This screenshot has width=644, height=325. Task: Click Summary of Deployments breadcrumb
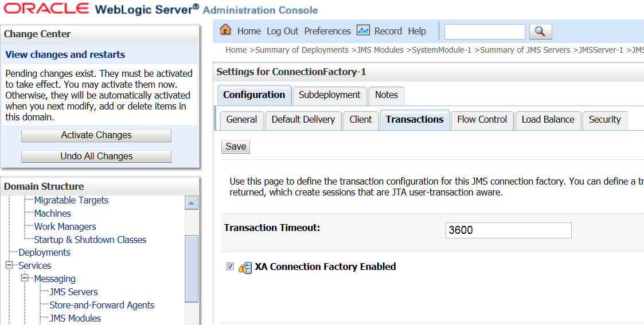click(302, 50)
